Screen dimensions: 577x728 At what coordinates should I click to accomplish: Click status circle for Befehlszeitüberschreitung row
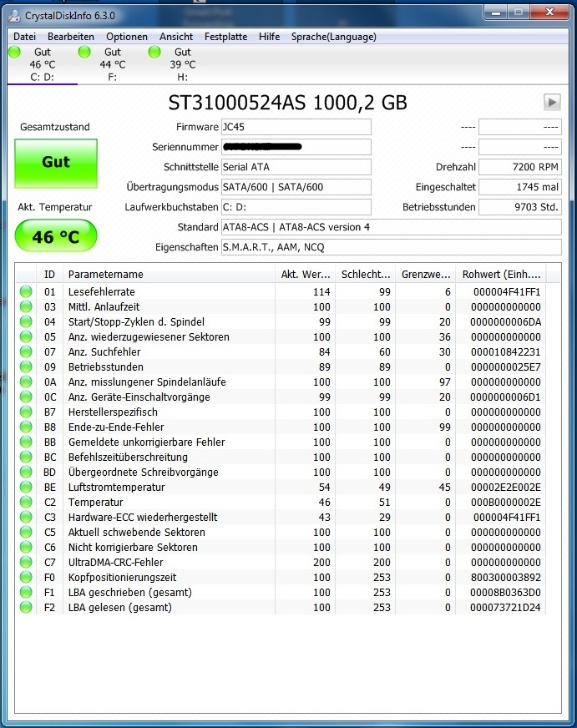(26, 457)
